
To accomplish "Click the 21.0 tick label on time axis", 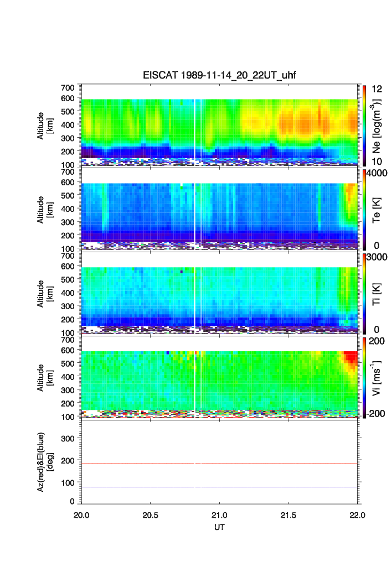I will click(x=220, y=514).
